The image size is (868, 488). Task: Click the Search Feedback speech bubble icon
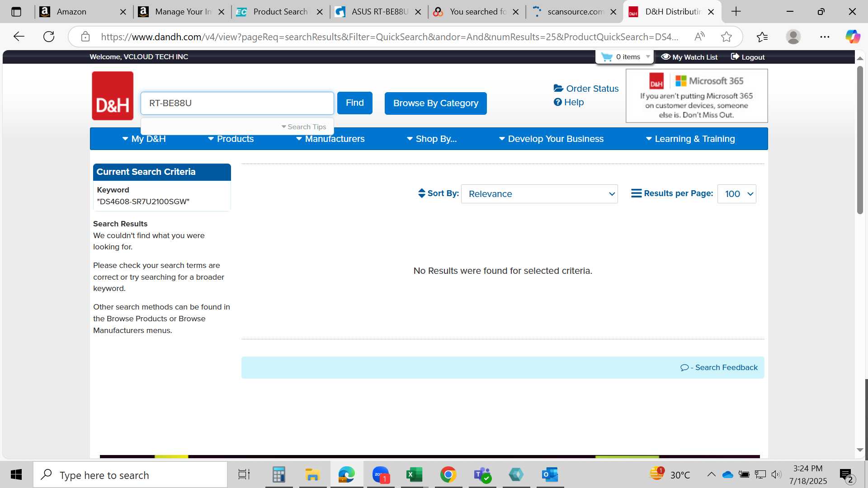(684, 368)
